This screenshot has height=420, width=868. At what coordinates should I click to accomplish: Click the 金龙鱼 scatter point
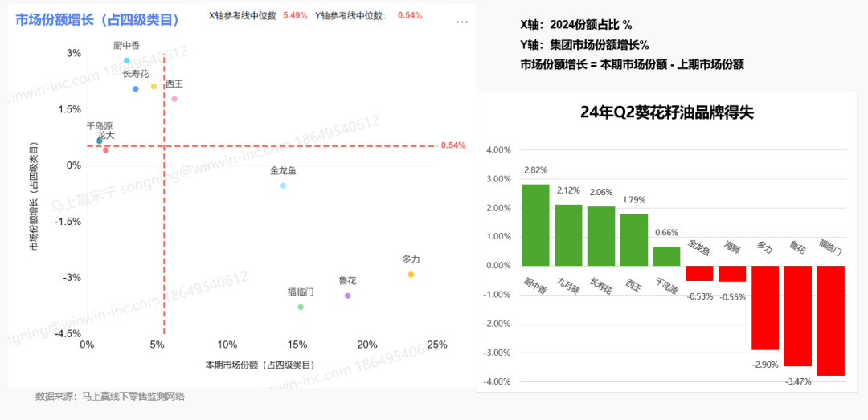tap(283, 186)
